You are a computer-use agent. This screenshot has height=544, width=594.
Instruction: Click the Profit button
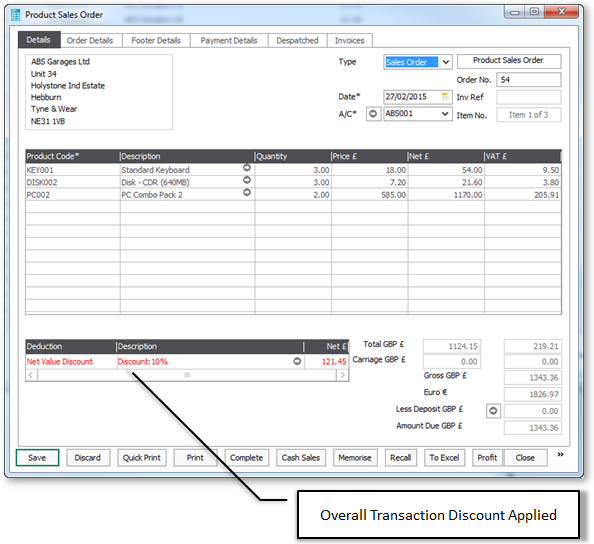tap(487, 458)
